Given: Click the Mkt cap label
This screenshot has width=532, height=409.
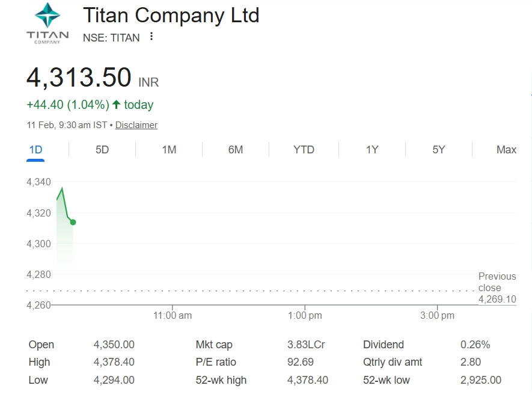Looking at the screenshot, I should pos(214,345).
